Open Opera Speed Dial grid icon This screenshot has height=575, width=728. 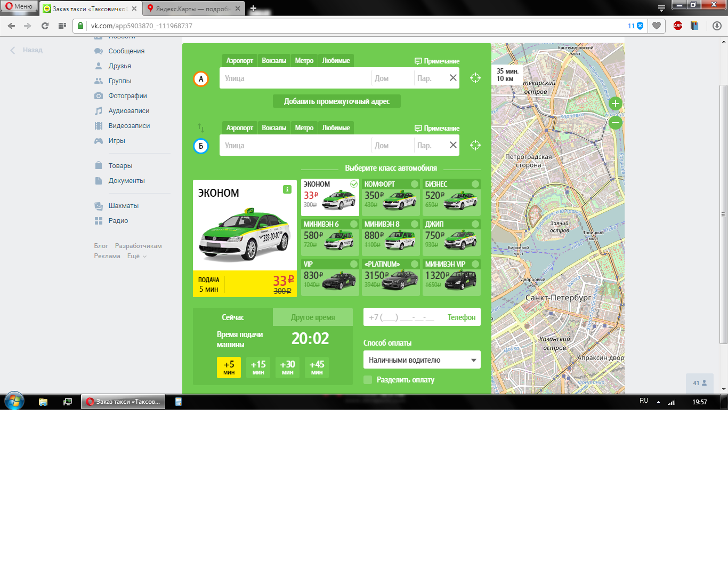click(62, 26)
